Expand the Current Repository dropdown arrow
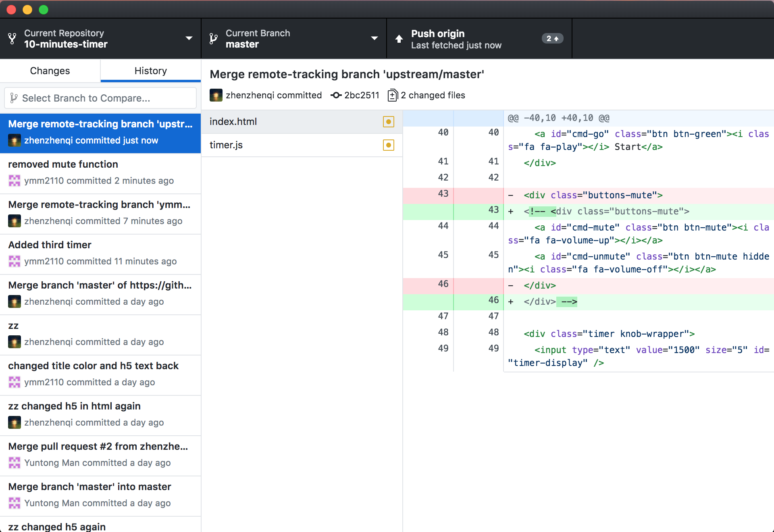 point(189,39)
